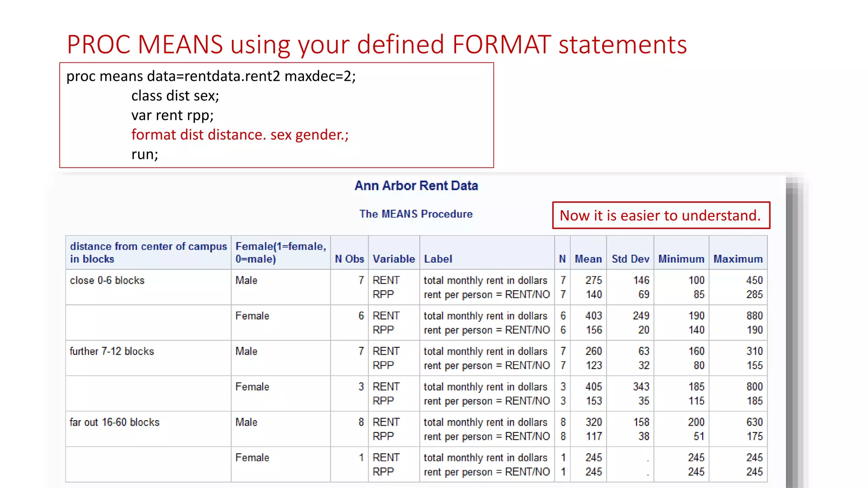
Task: Click 'The MEANS Procedure' subtitle
Action: pos(416,214)
